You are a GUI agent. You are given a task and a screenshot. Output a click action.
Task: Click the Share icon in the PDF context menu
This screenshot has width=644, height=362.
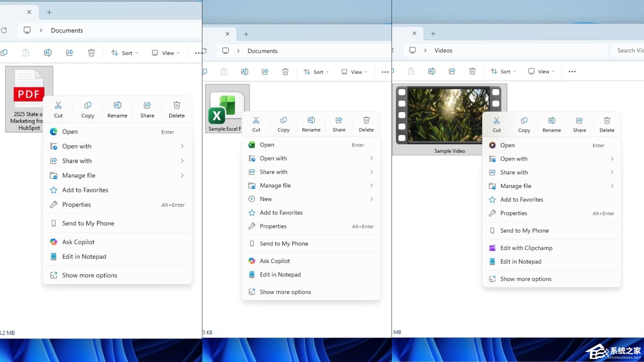147,108
